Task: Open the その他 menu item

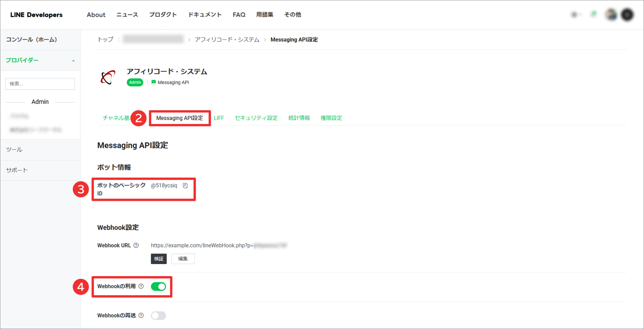Action: (x=292, y=15)
